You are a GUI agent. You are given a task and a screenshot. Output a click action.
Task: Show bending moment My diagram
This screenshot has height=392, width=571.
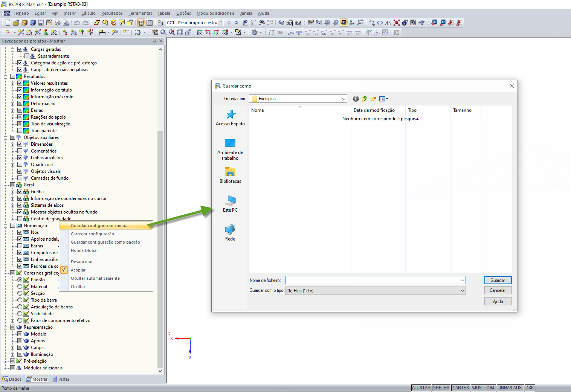click(333, 32)
